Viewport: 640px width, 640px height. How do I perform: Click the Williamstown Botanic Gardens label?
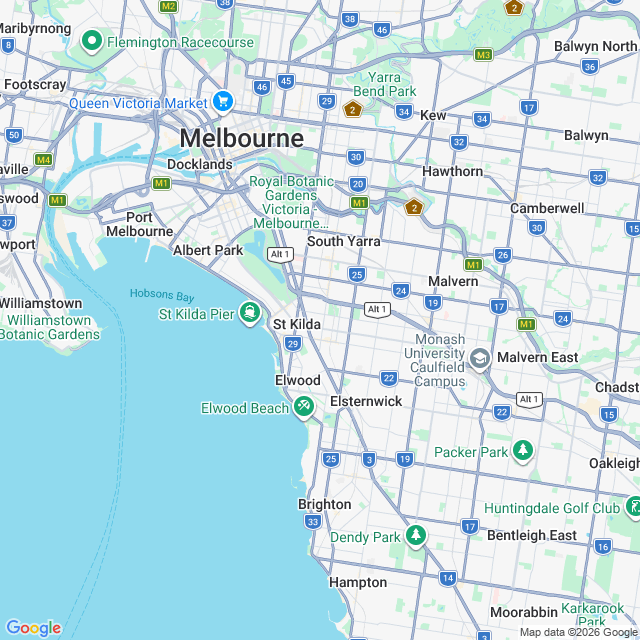coord(49,327)
